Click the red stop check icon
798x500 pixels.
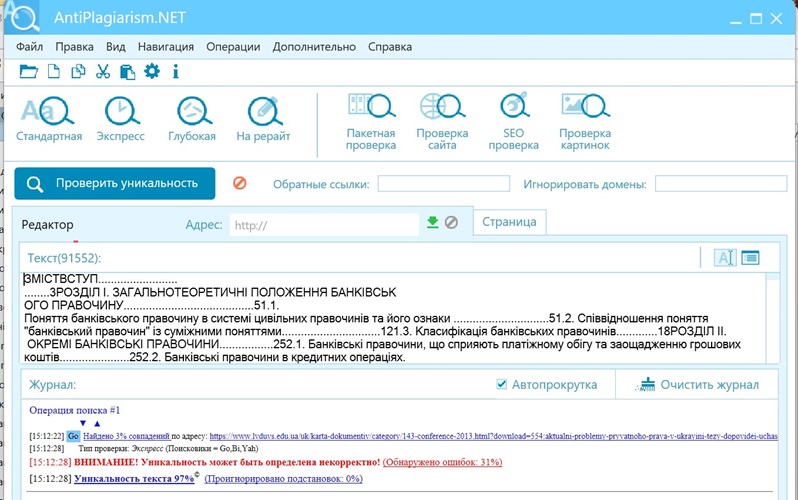(x=240, y=183)
